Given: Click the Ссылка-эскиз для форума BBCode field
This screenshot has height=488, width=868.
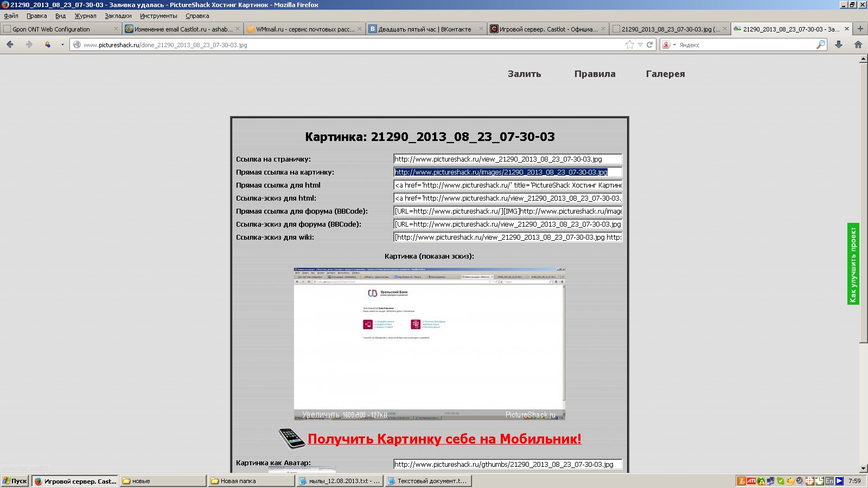Looking at the screenshot, I should (508, 224).
